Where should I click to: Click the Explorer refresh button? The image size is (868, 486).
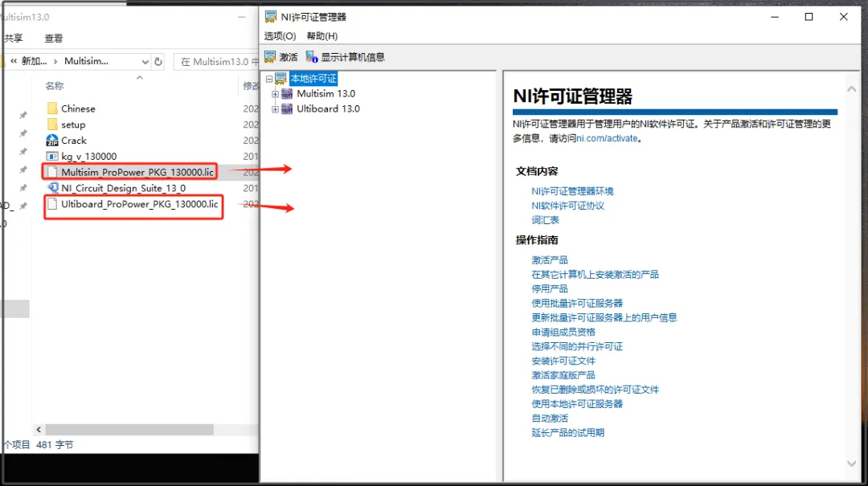158,61
